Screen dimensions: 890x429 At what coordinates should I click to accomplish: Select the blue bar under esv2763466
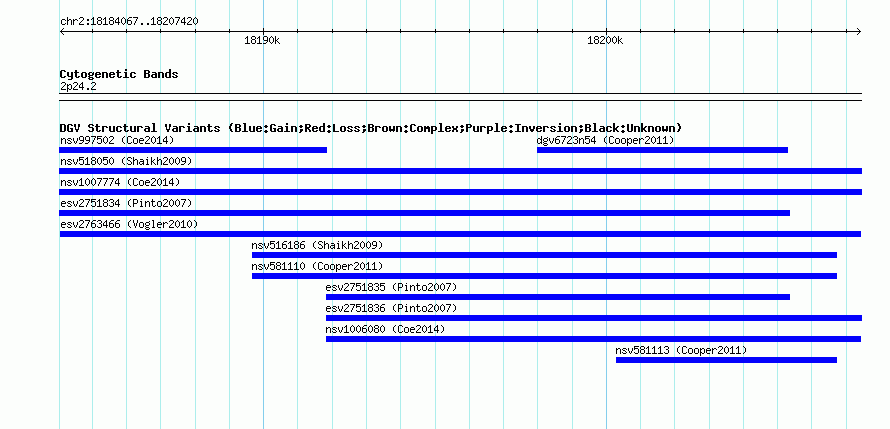click(x=460, y=234)
